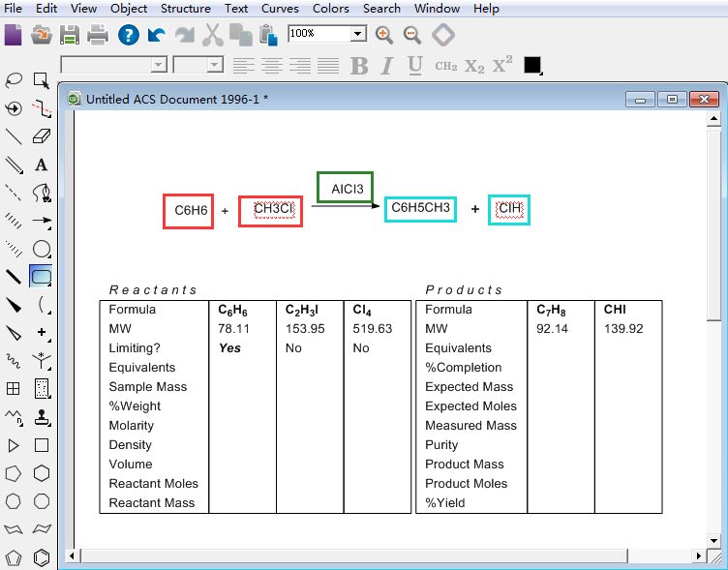Open the Curves menu
Viewport: 728px width, 570px height.
(x=280, y=9)
